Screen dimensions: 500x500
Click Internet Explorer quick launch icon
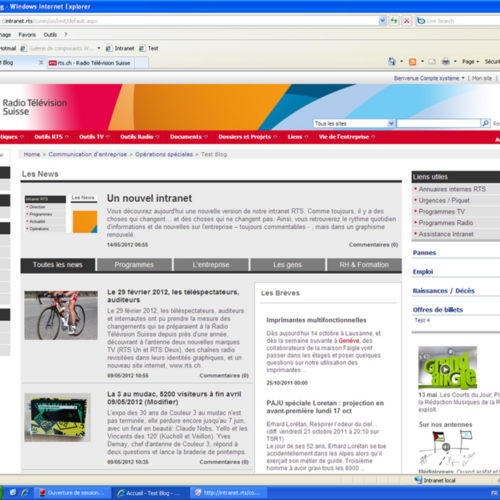coord(25,493)
